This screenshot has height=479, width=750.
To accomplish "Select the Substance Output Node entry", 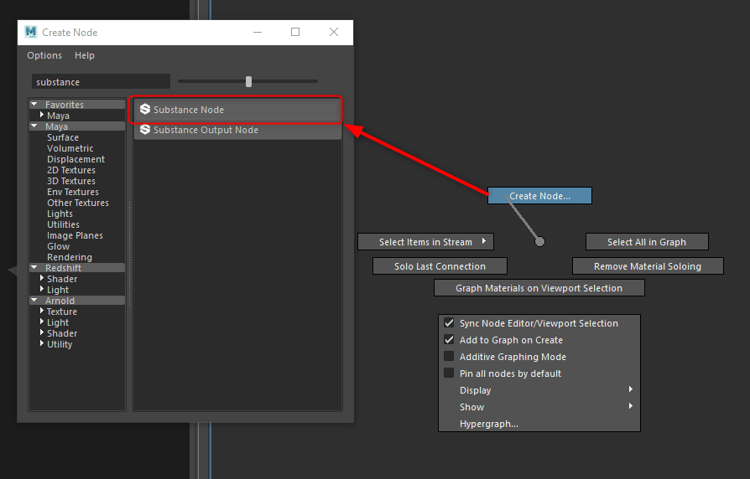I will [x=238, y=130].
